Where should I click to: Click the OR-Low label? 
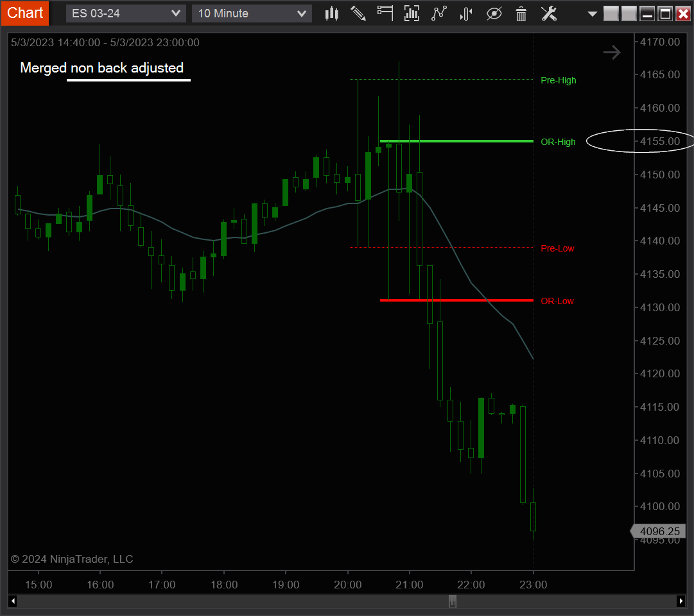click(557, 301)
